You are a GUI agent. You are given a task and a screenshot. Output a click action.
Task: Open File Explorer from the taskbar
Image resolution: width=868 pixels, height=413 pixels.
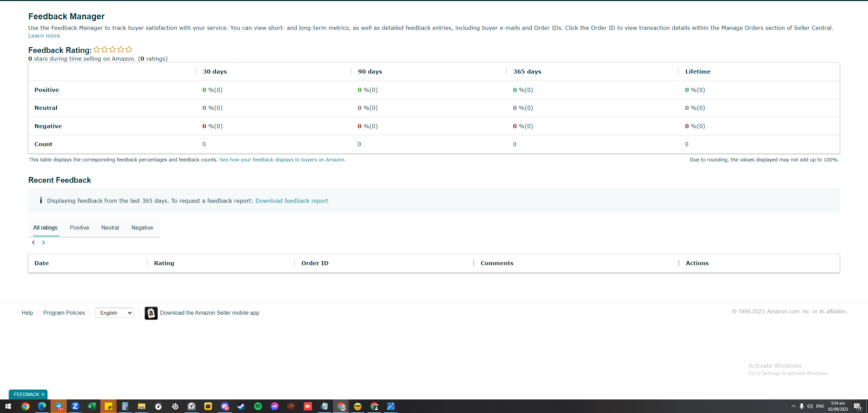(x=142, y=406)
